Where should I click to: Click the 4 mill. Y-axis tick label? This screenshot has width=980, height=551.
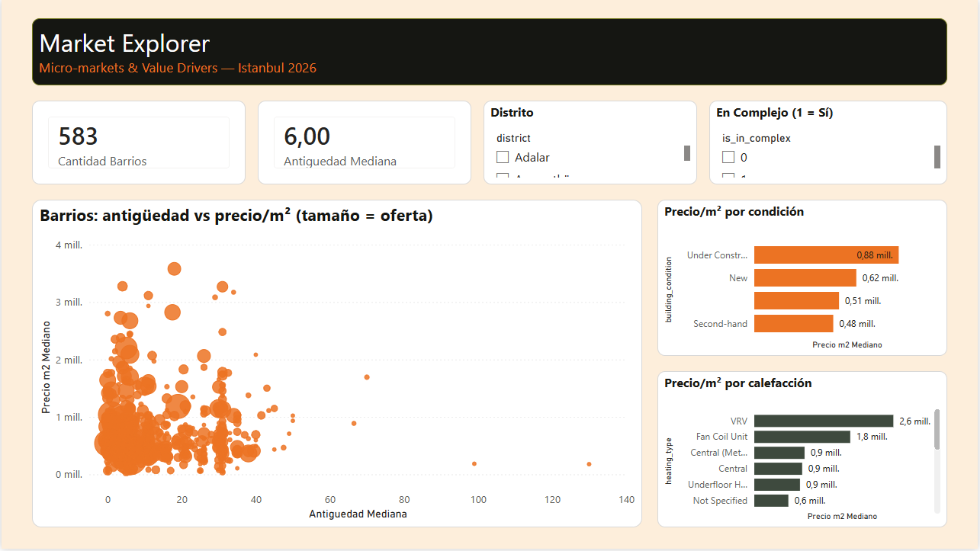pyautogui.click(x=69, y=245)
